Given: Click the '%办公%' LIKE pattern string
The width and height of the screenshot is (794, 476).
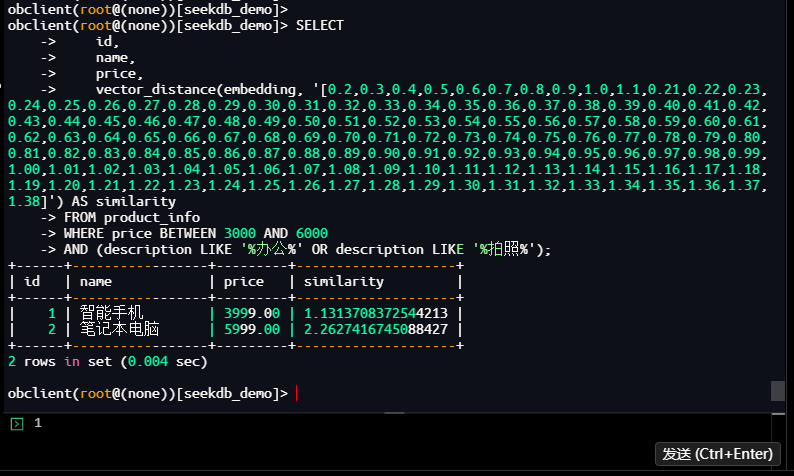Looking at the screenshot, I should (x=272, y=249).
